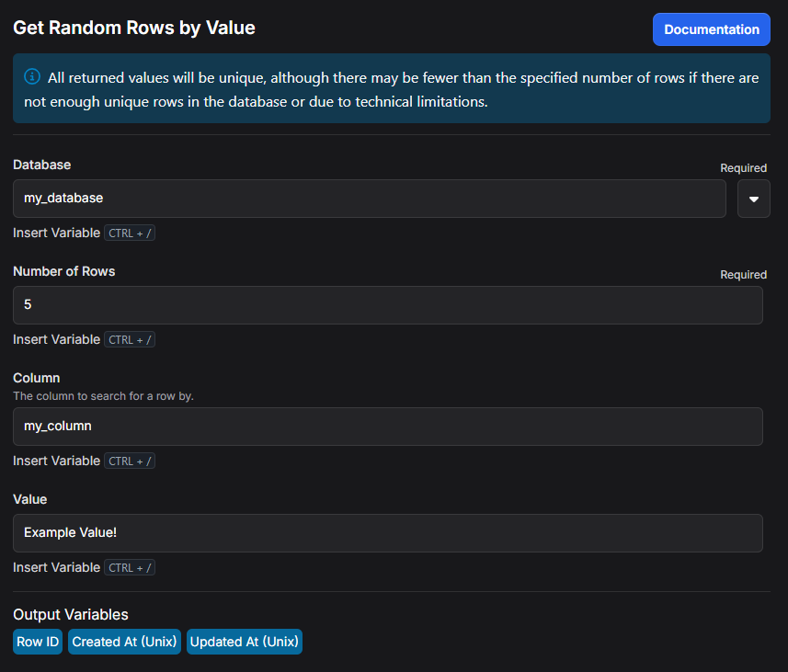This screenshot has width=788, height=672.
Task: Click the Value field containing Example Value!
Action: coord(388,533)
